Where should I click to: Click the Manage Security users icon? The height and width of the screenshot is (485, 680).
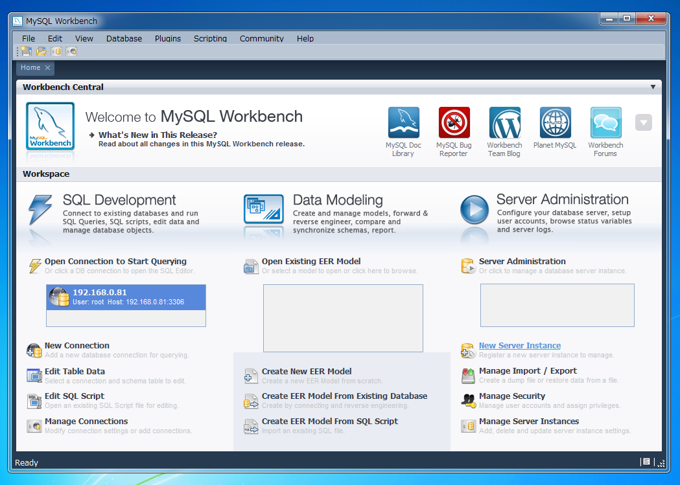pos(468,400)
